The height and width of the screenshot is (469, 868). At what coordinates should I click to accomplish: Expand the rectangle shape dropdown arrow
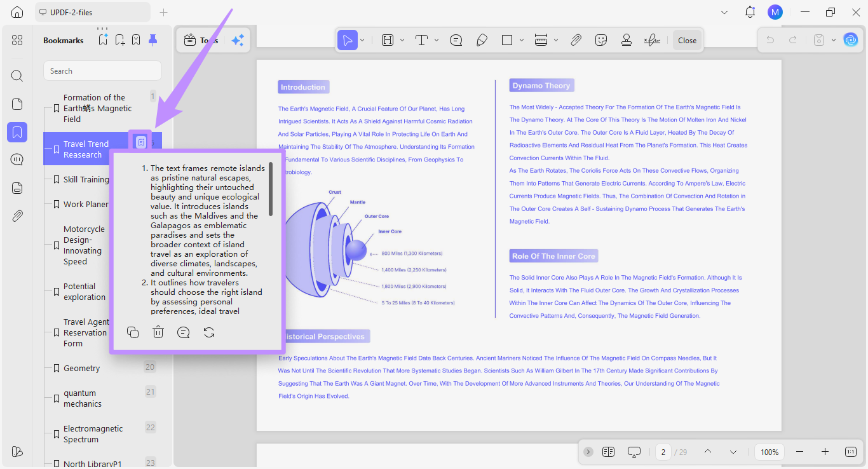tap(522, 40)
